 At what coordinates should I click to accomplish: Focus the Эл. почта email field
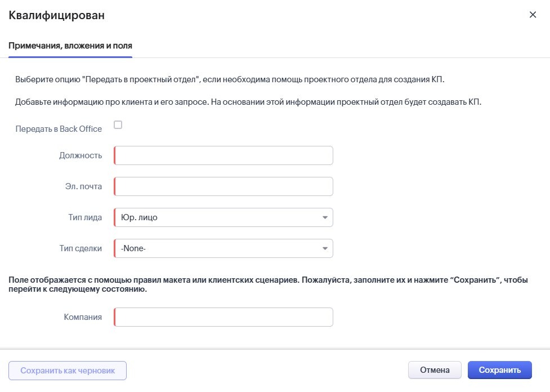(x=223, y=186)
